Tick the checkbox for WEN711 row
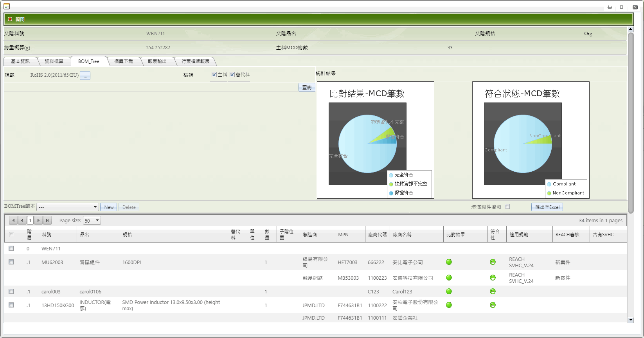 click(x=11, y=248)
